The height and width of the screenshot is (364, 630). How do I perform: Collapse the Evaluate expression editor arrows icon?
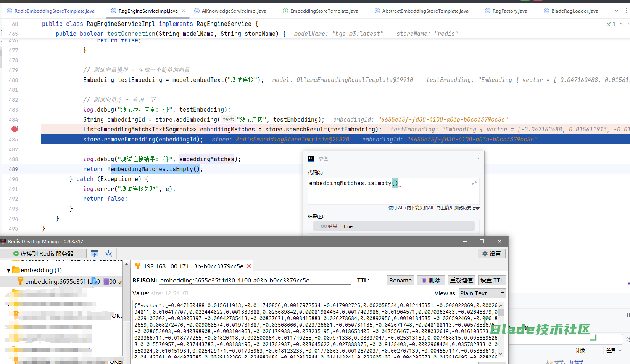(474, 183)
